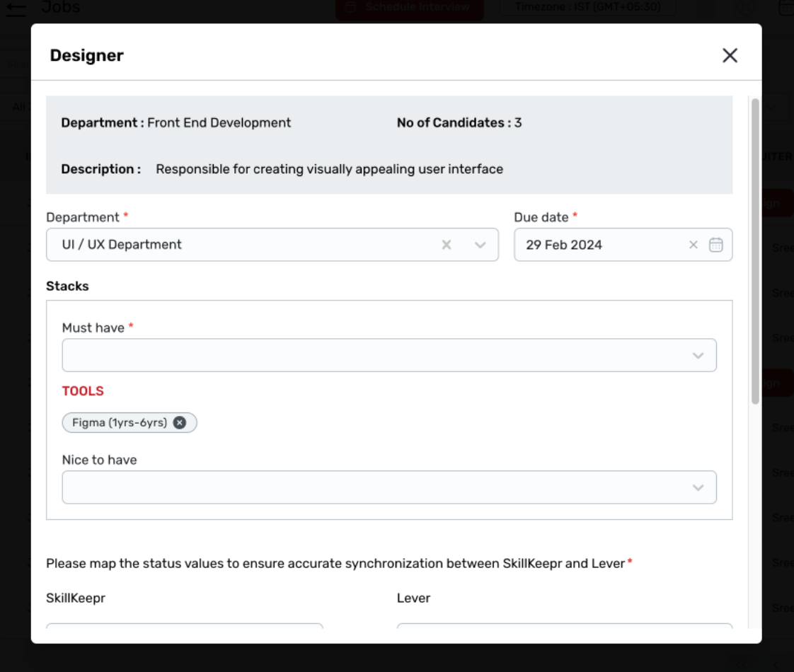Expand the Nice to have dropdown chevron
This screenshot has width=794, height=672.
[x=698, y=487]
